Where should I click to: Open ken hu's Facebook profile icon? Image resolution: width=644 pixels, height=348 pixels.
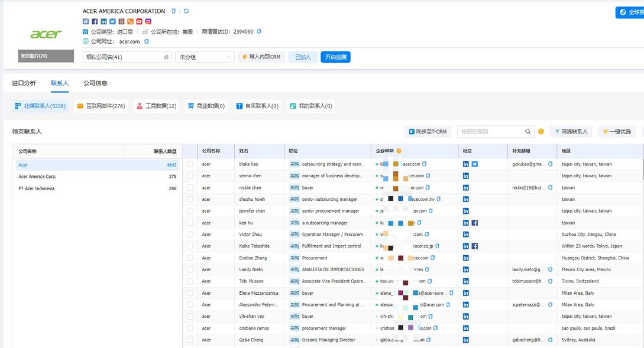[x=474, y=223]
